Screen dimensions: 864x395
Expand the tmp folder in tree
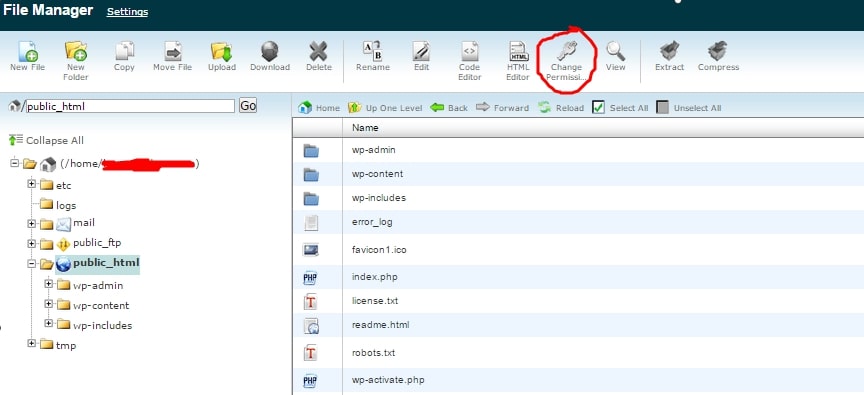[31, 344]
